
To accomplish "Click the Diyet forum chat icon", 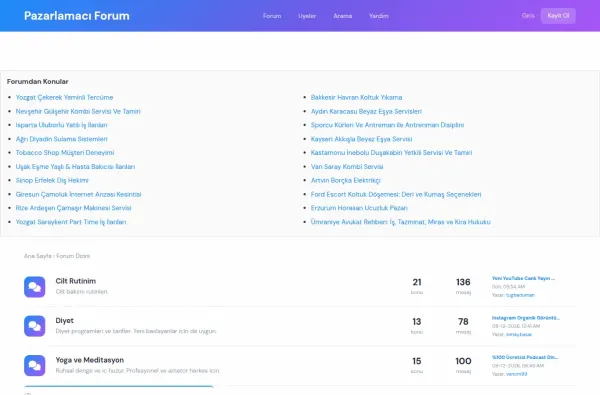I will (34, 326).
